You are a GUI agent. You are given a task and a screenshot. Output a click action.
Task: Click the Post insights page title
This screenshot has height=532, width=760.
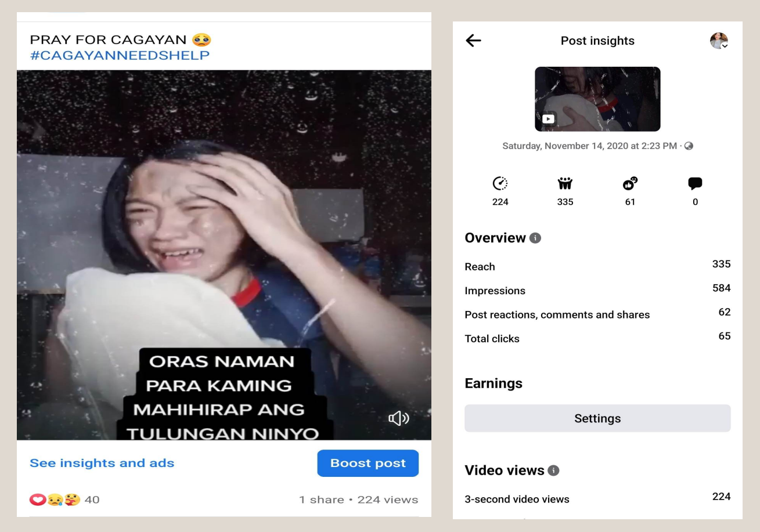[597, 41]
